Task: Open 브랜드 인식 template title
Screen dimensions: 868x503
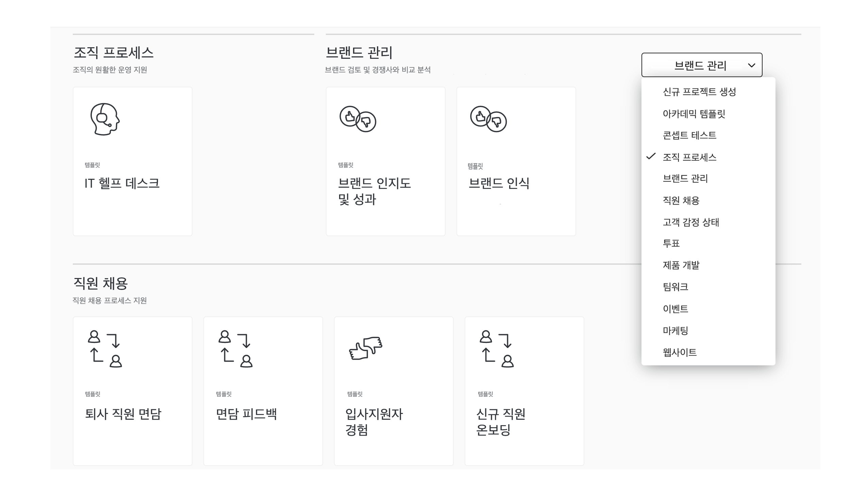Action: click(x=499, y=183)
